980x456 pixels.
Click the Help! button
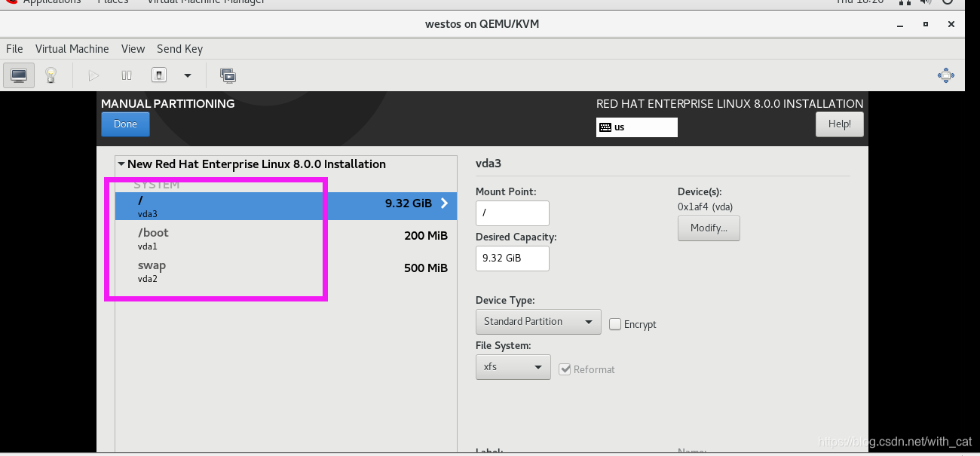coord(840,124)
